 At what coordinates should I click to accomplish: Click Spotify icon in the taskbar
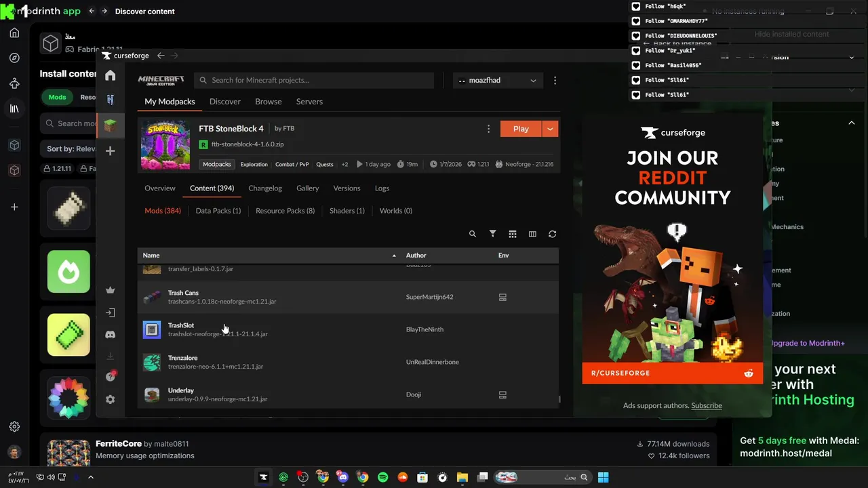pos(382,477)
